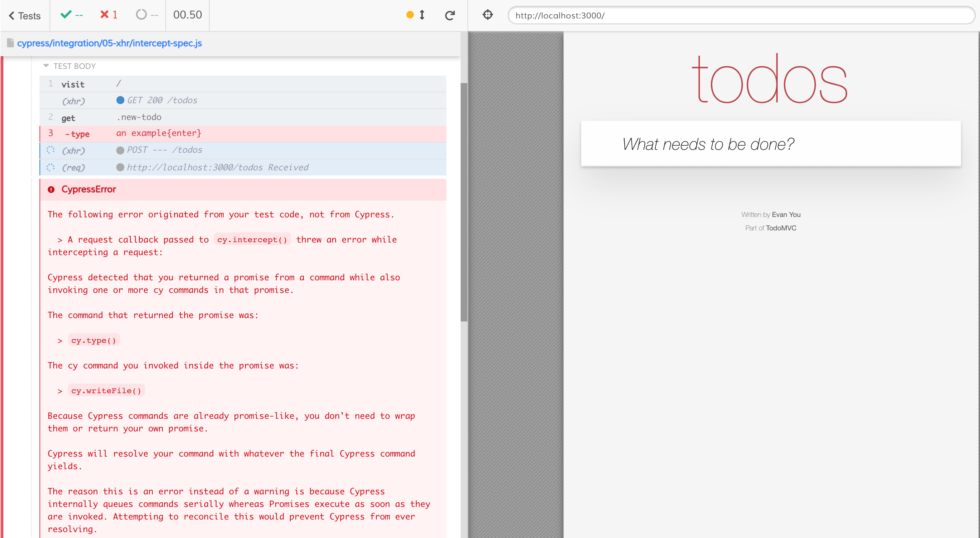This screenshot has width=980, height=538.
Task: Open intercept-spec.js file link
Action: (x=109, y=43)
